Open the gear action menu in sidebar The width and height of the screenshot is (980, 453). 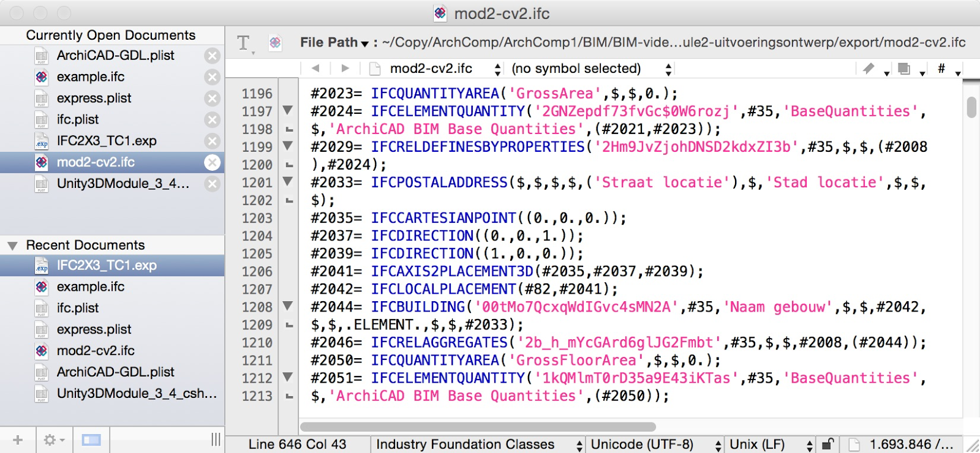pyautogui.click(x=54, y=440)
